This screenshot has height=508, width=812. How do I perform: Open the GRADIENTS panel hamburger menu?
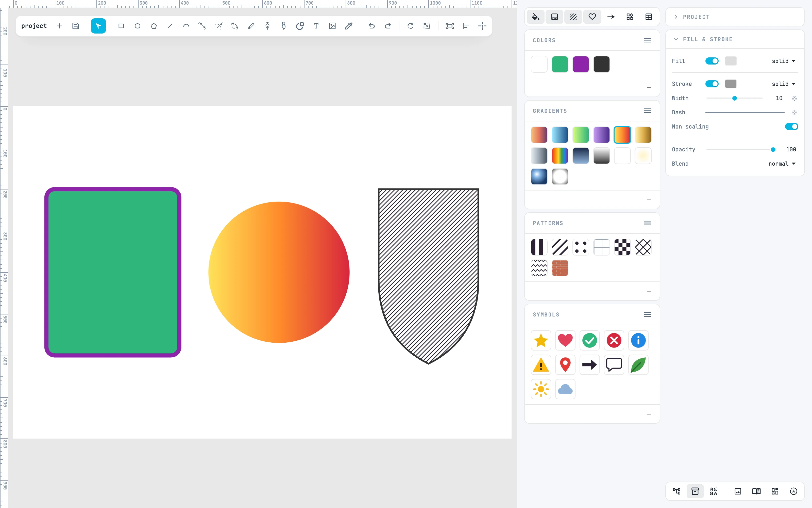click(648, 111)
